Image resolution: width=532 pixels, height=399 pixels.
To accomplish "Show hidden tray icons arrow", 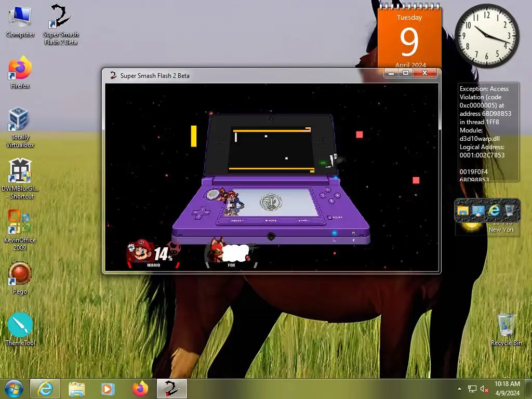I will 459,389.
